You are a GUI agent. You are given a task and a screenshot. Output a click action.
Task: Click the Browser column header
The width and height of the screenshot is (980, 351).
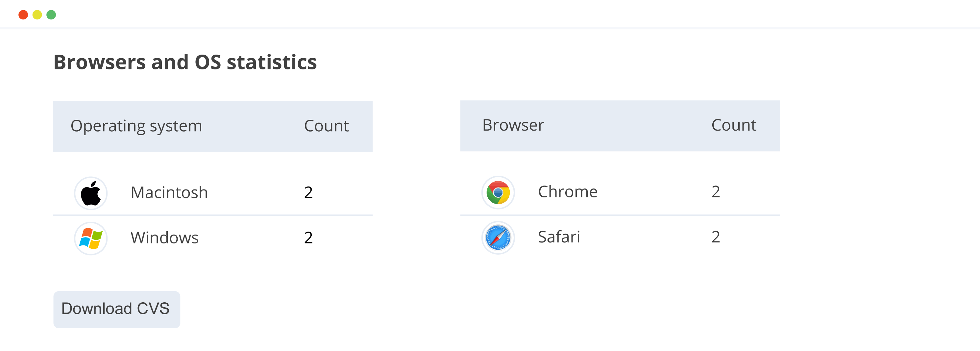tap(513, 125)
